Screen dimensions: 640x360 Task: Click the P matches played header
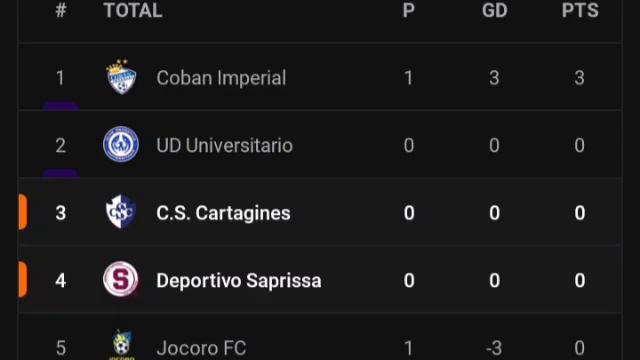pos(409,10)
